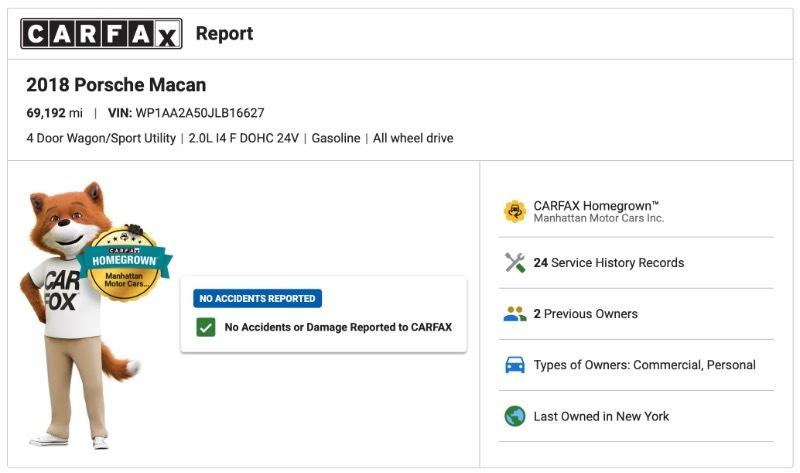Click the blue car owner type icon

pyautogui.click(x=515, y=365)
